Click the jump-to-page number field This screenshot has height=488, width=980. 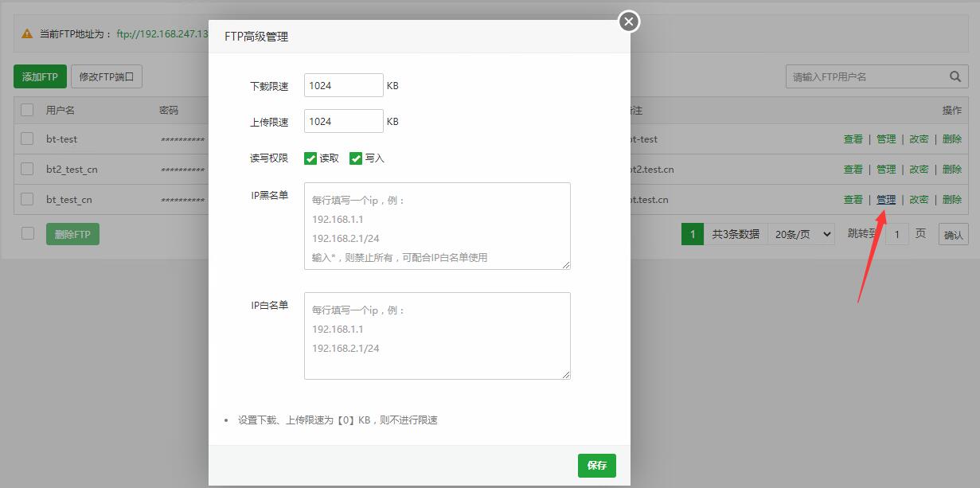click(x=897, y=234)
